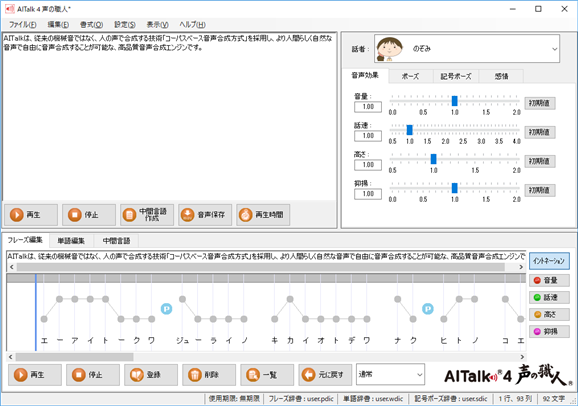Screen dimensions: 578x406
Task: Open the ファイル(F) menu
Action: click(x=22, y=25)
